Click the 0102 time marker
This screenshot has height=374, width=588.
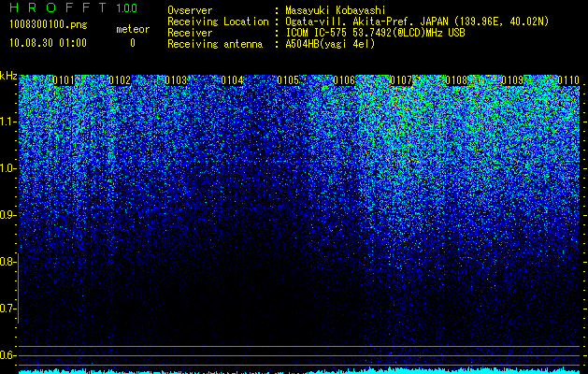(x=120, y=80)
